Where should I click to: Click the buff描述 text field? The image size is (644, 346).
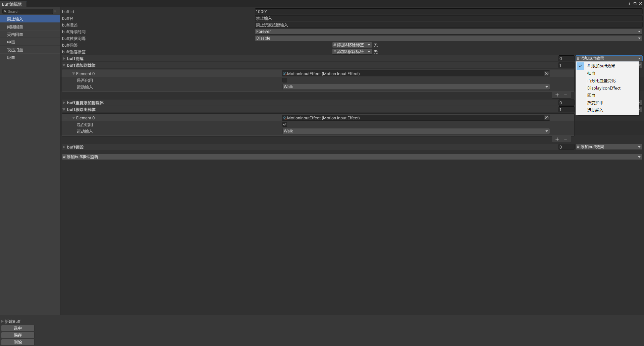449,25
